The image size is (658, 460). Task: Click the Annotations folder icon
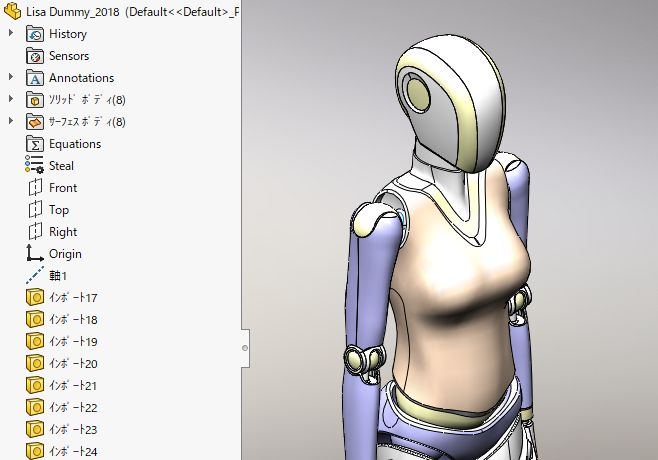[x=35, y=78]
